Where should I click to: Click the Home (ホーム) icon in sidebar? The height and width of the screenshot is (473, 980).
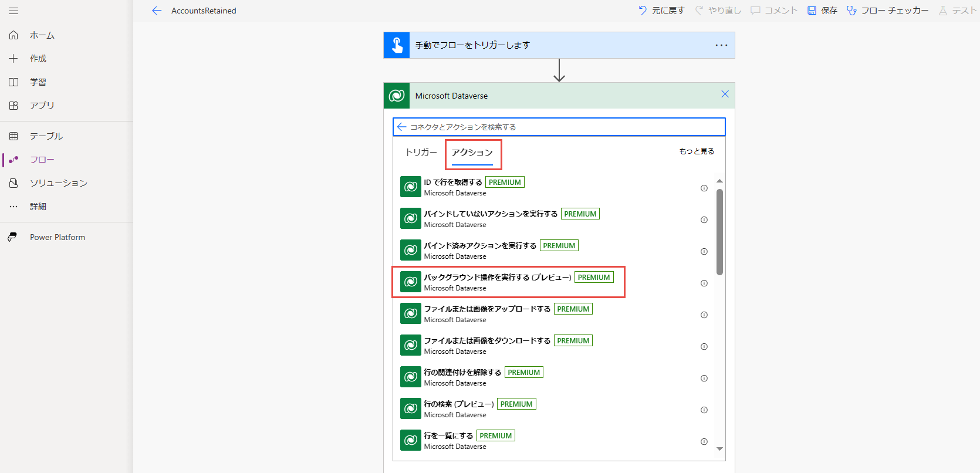point(13,35)
